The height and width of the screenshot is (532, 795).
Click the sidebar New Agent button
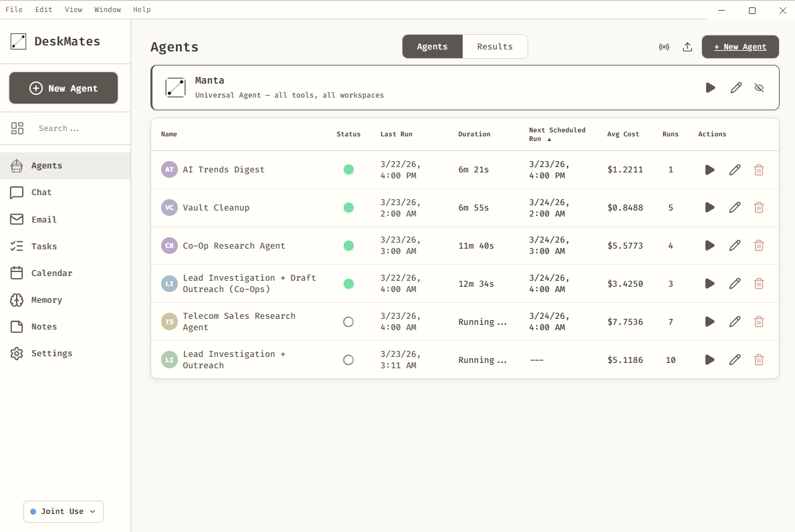(64, 88)
